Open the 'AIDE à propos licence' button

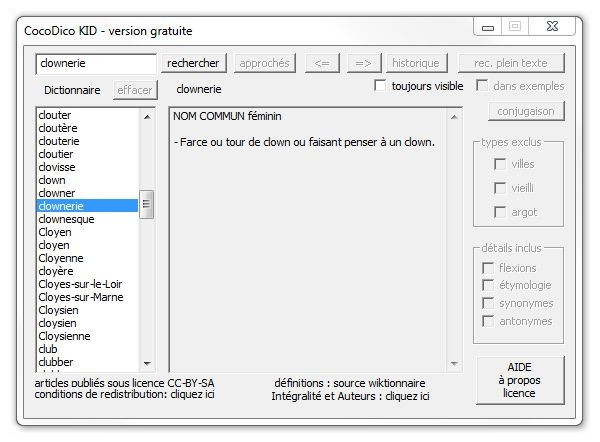pos(519,379)
